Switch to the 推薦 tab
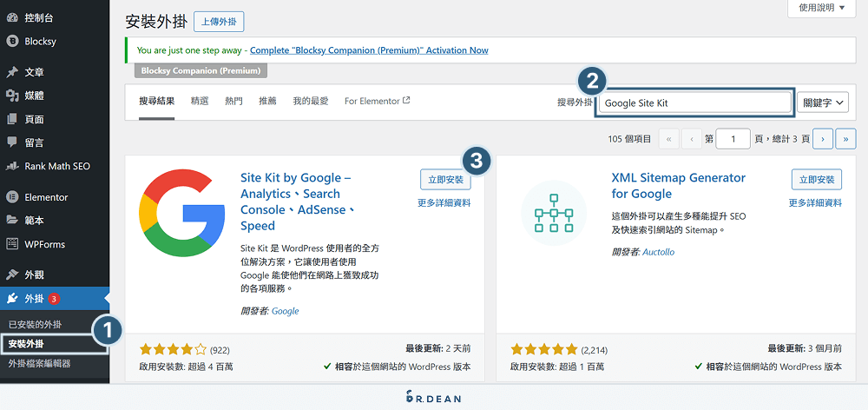The image size is (868, 410). click(x=268, y=101)
